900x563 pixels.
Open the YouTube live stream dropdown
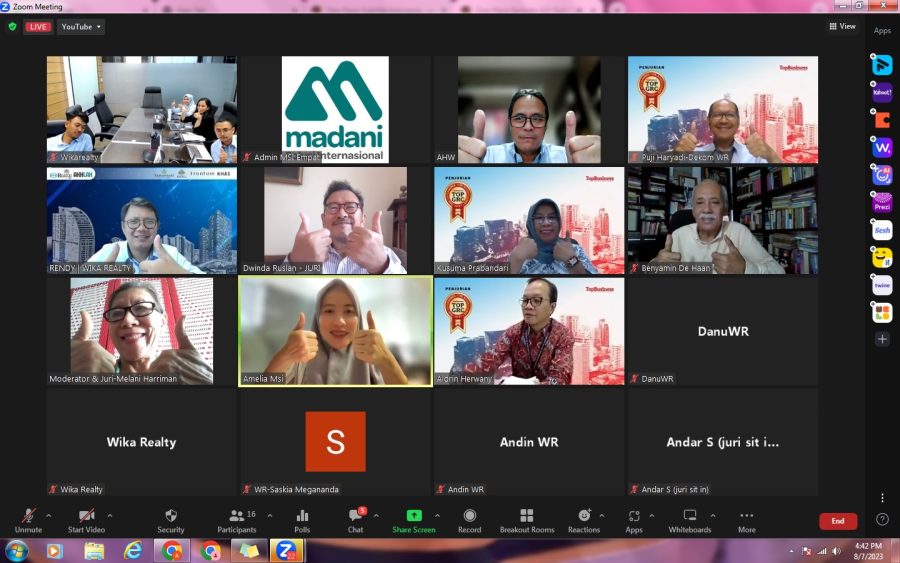[x=80, y=27]
